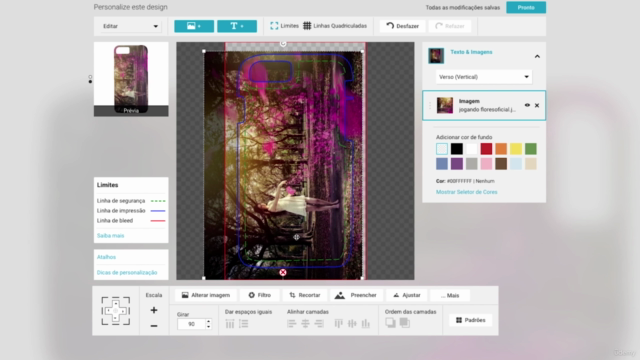Viewport: 640px width, 360px height.
Task: Select the purple background color swatch
Action: 457,164
